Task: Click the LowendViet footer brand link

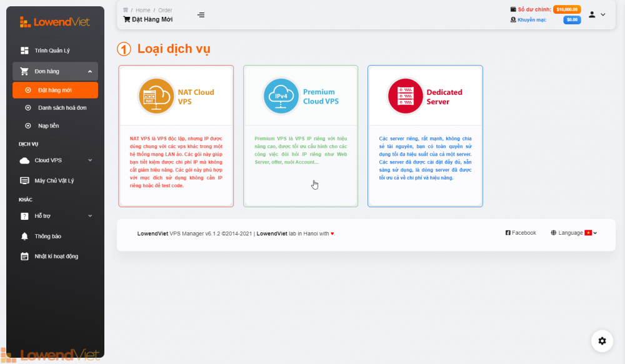Action: (152, 234)
